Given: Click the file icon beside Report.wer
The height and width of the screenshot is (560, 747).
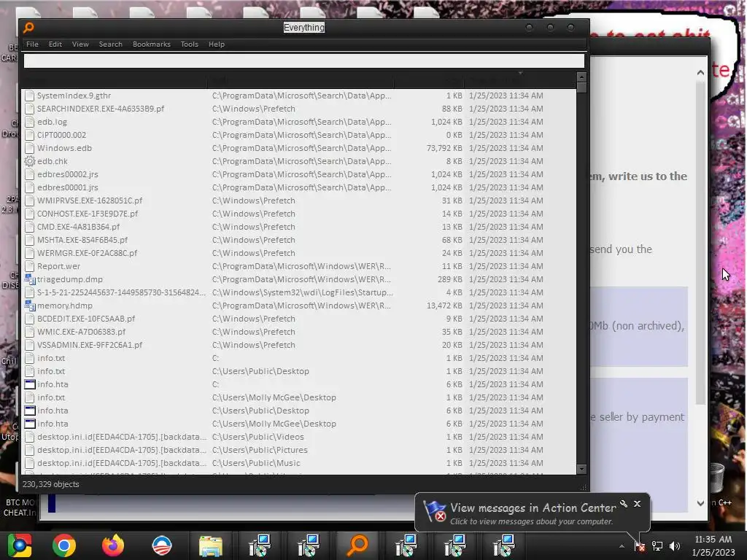Looking at the screenshot, I should click(29, 266).
